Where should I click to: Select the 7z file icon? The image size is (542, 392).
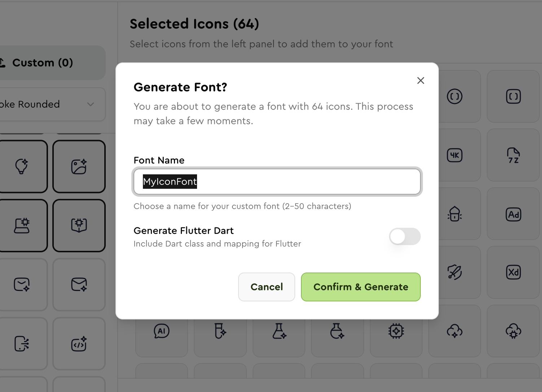tap(513, 155)
